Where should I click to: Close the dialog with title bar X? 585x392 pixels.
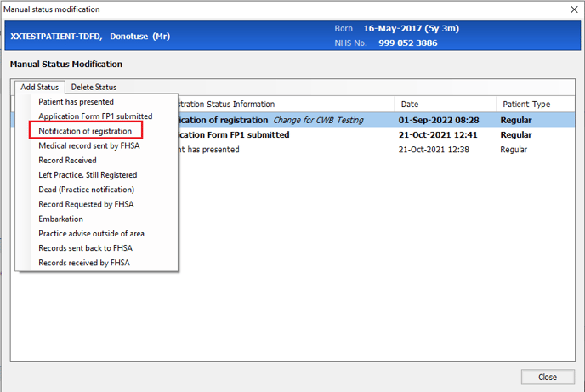(x=572, y=9)
